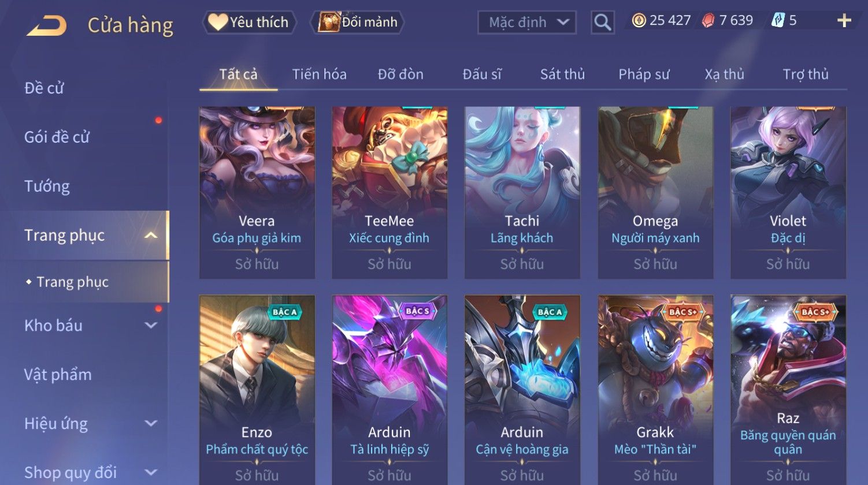Switch to the Pháp sư tab

[x=644, y=74]
